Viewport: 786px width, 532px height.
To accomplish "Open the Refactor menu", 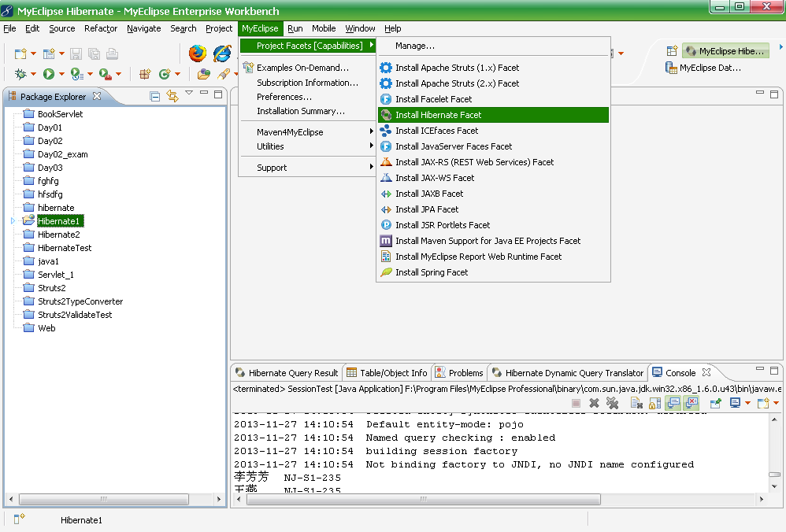I will (101, 28).
